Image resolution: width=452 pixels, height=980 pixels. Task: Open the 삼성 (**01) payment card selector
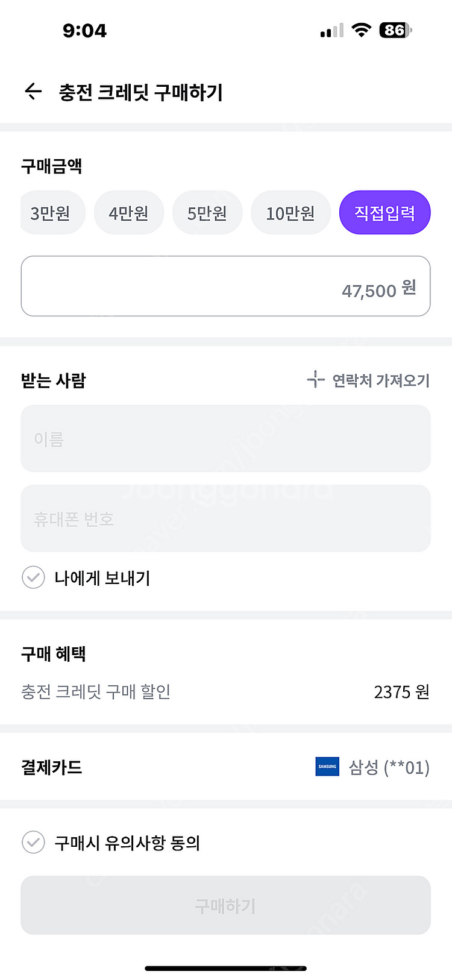[x=389, y=767]
